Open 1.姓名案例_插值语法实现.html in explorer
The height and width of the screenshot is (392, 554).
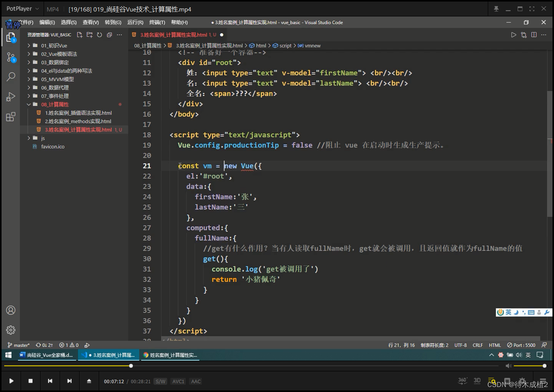(78, 113)
